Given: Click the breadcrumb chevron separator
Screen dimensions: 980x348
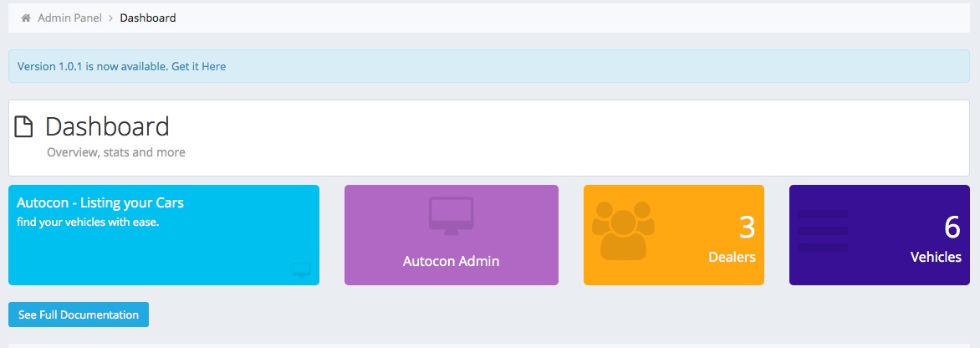Looking at the screenshot, I should click(x=110, y=18).
